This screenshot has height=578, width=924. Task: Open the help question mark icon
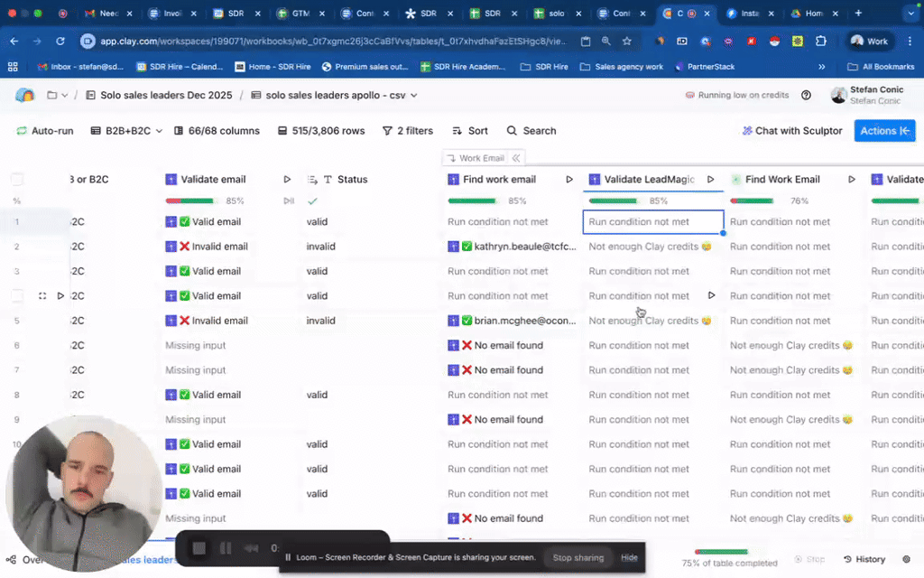coord(807,96)
